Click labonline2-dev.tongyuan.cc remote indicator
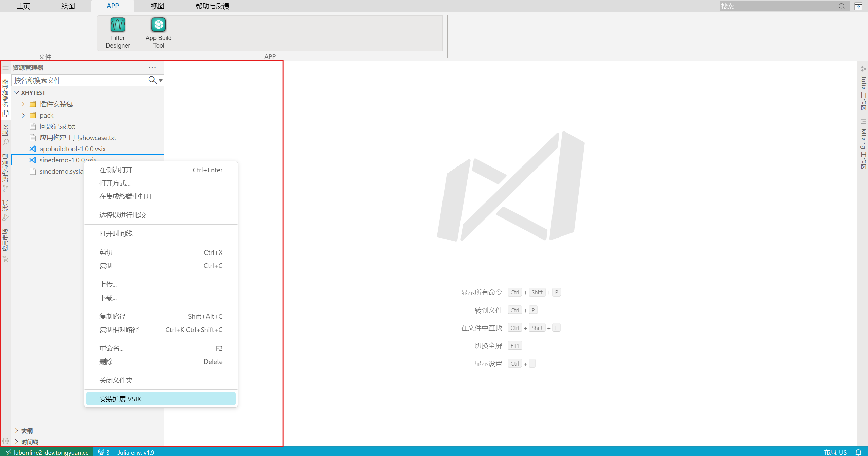The image size is (868, 456). (x=48, y=452)
